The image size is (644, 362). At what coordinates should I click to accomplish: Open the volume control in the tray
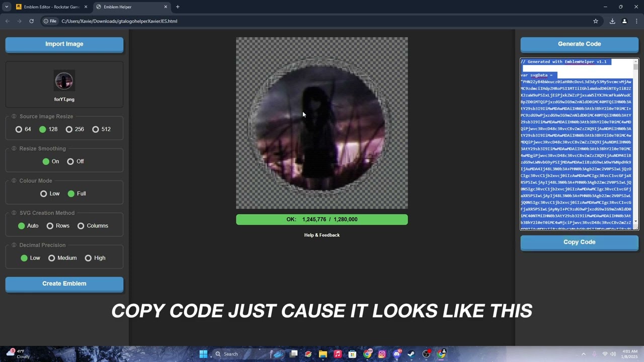(x=613, y=354)
